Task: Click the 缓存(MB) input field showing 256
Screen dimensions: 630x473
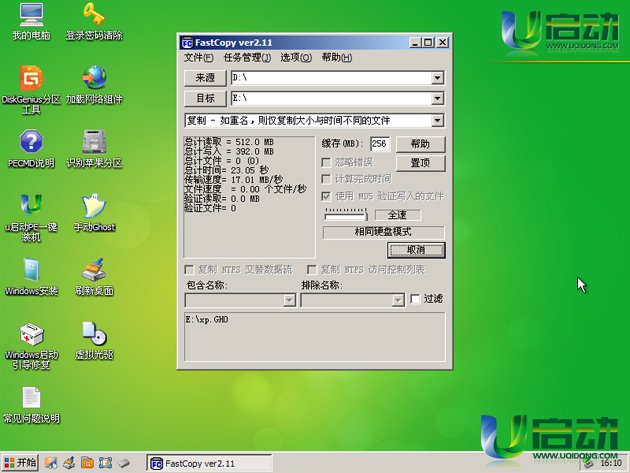Action: (380, 144)
